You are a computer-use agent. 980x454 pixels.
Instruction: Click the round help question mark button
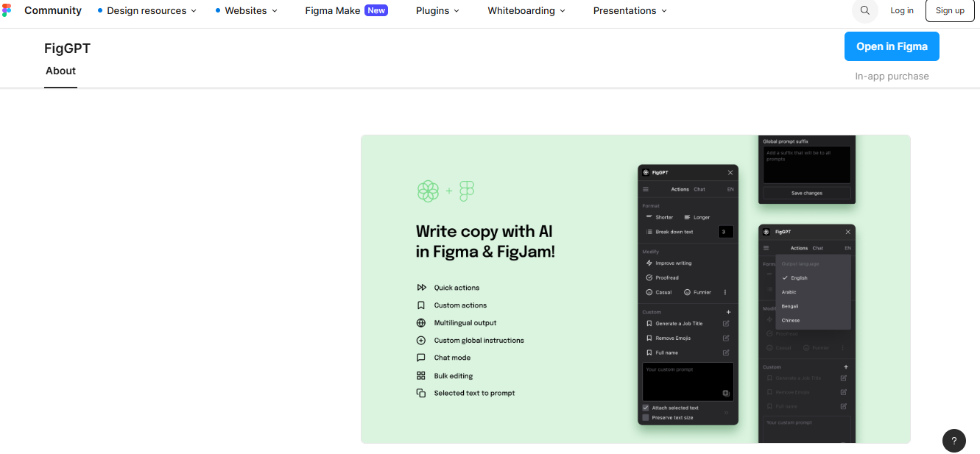[953, 441]
